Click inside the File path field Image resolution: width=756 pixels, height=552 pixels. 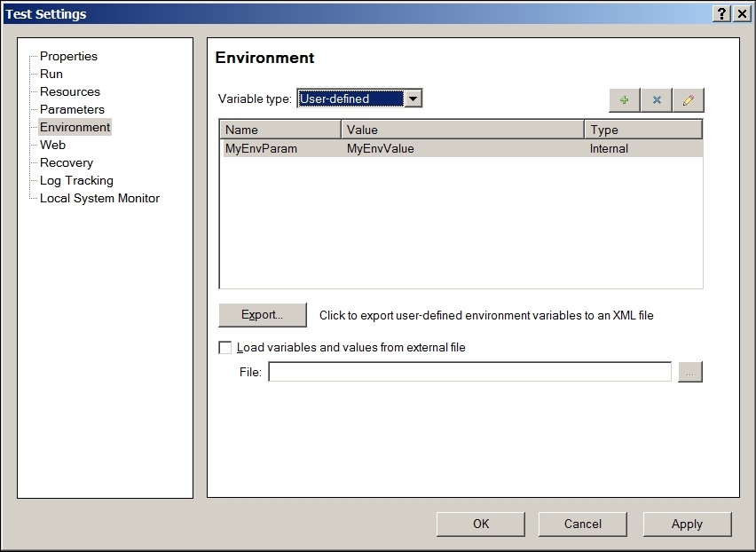[469, 373]
